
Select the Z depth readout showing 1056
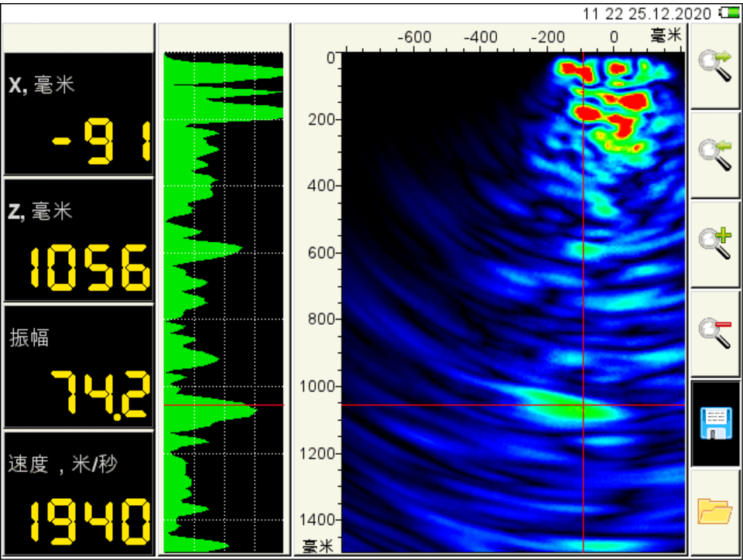click(x=78, y=241)
